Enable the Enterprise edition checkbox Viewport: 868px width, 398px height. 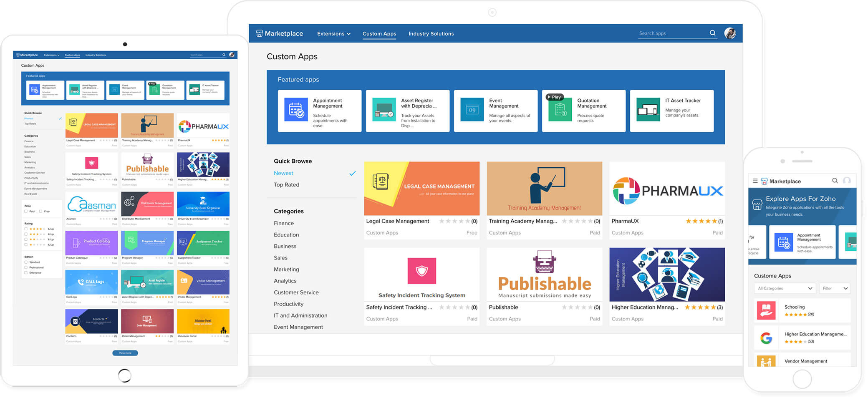tap(26, 272)
